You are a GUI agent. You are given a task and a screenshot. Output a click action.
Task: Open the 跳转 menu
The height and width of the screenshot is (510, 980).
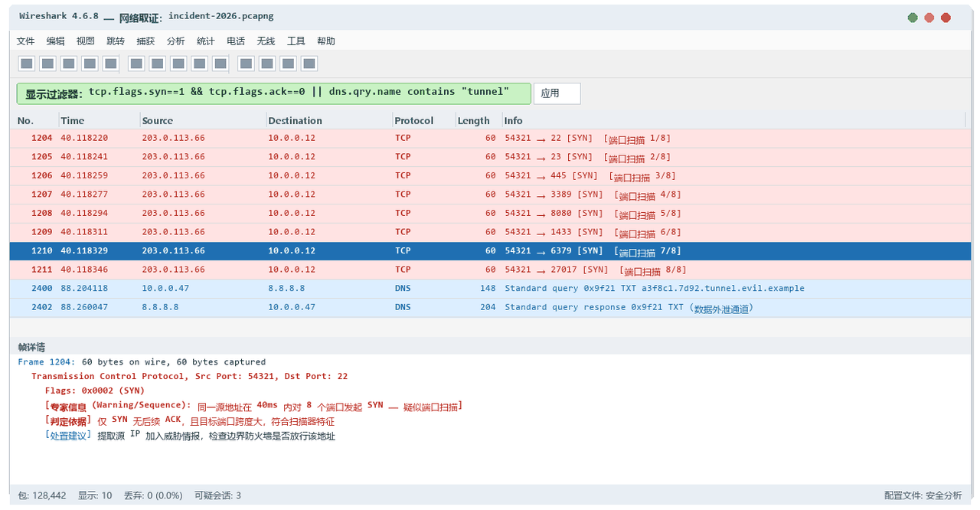tap(115, 41)
